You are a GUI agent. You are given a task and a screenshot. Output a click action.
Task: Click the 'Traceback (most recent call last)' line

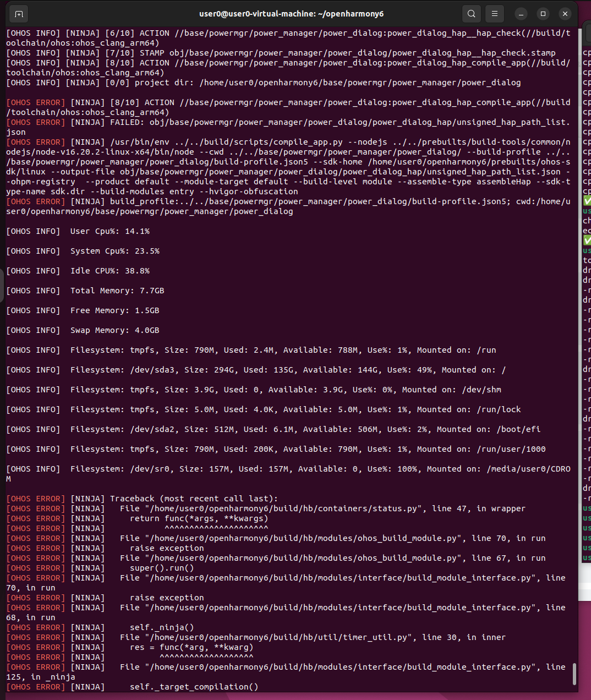coord(142,499)
